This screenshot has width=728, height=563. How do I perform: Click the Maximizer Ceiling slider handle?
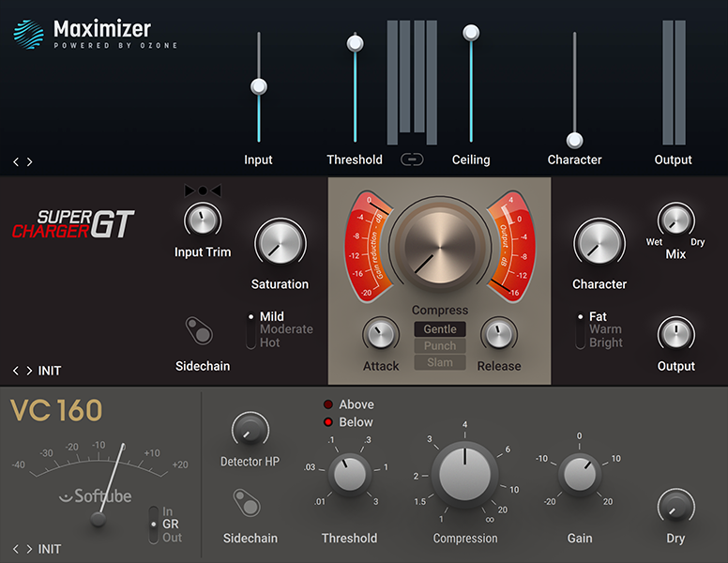tap(471, 33)
